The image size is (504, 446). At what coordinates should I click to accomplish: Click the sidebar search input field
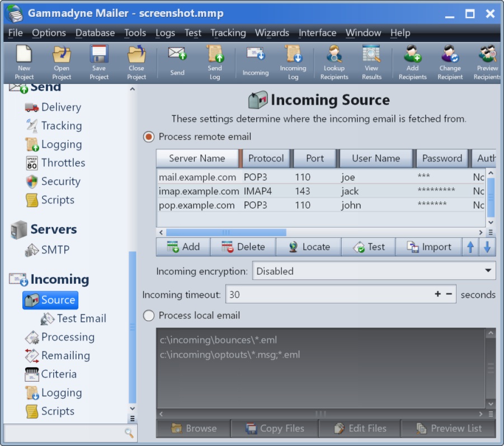pyautogui.click(x=63, y=433)
